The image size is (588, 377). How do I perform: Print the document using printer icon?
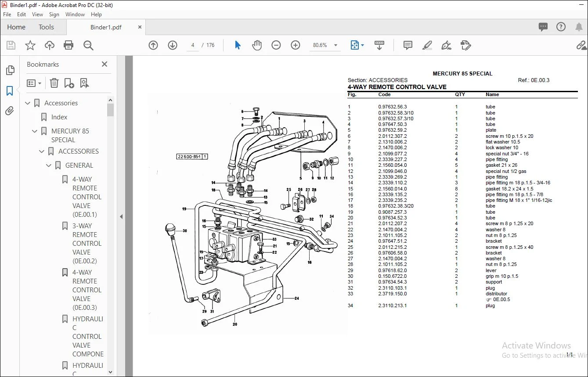69,45
